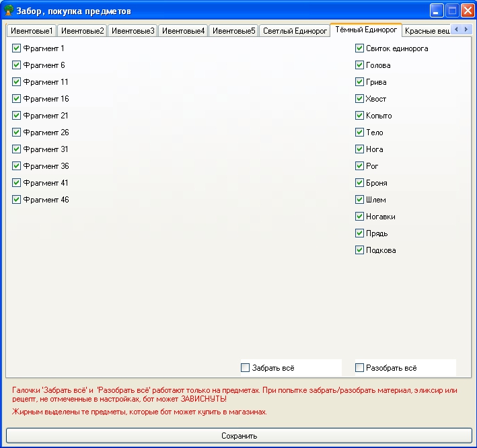Uncheck the Фрагмент 1 checkbox
Viewport: 477px width, 448px height.
[x=17, y=48]
